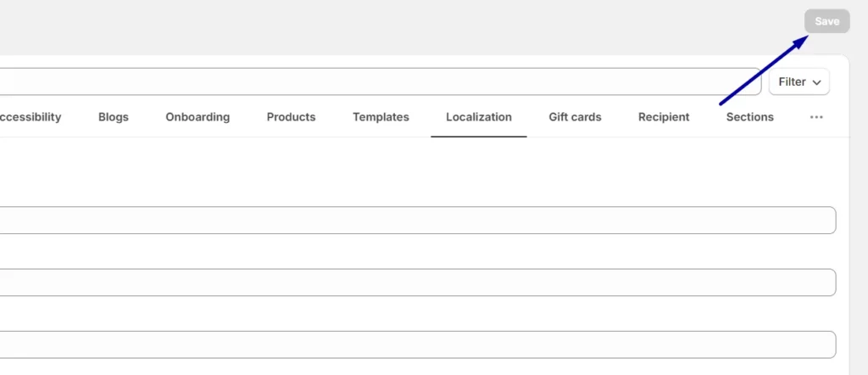This screenshot has height=375, width=868.
Task: Switch to the Blogs tab
Action: point(114,117)
